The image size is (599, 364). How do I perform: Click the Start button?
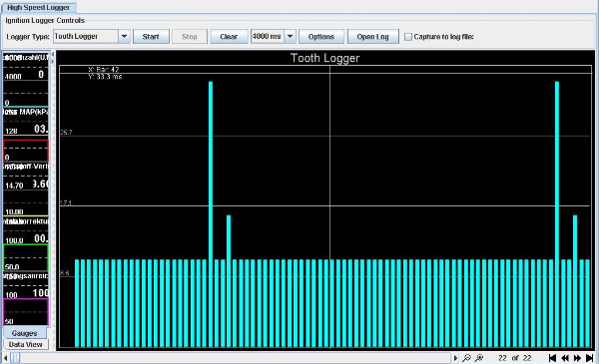click(151, 37)
